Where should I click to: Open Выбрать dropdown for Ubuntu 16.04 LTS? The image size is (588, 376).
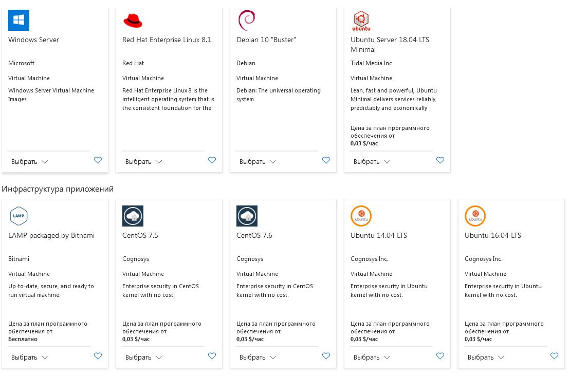[x=486, y=358]
